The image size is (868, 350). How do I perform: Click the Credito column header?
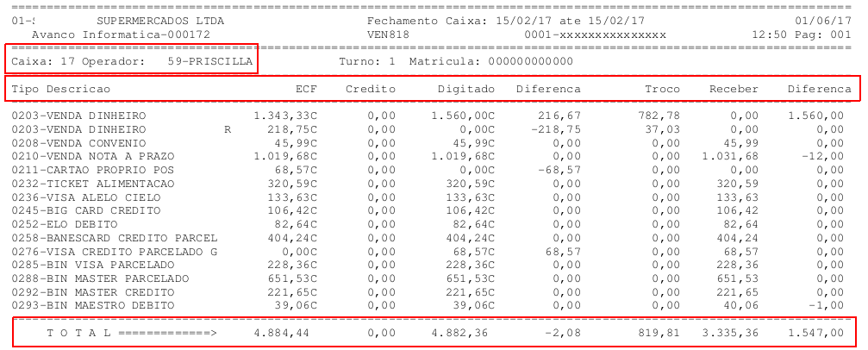pyautogui.click(x=371, y=89)
